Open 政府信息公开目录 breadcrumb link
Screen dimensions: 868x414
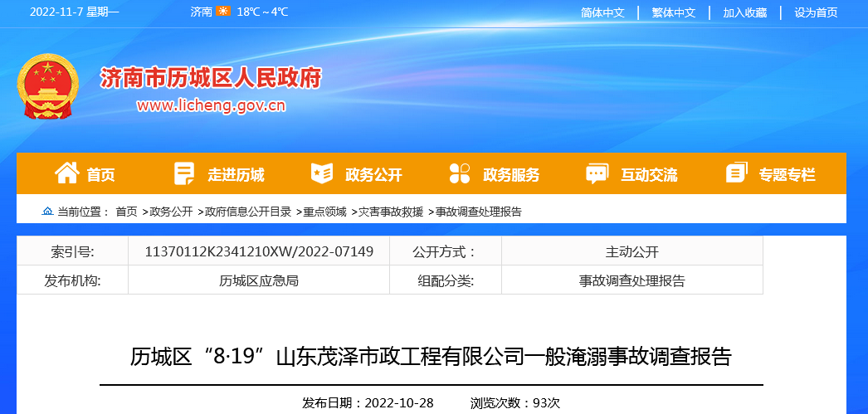tap(248, 212)
